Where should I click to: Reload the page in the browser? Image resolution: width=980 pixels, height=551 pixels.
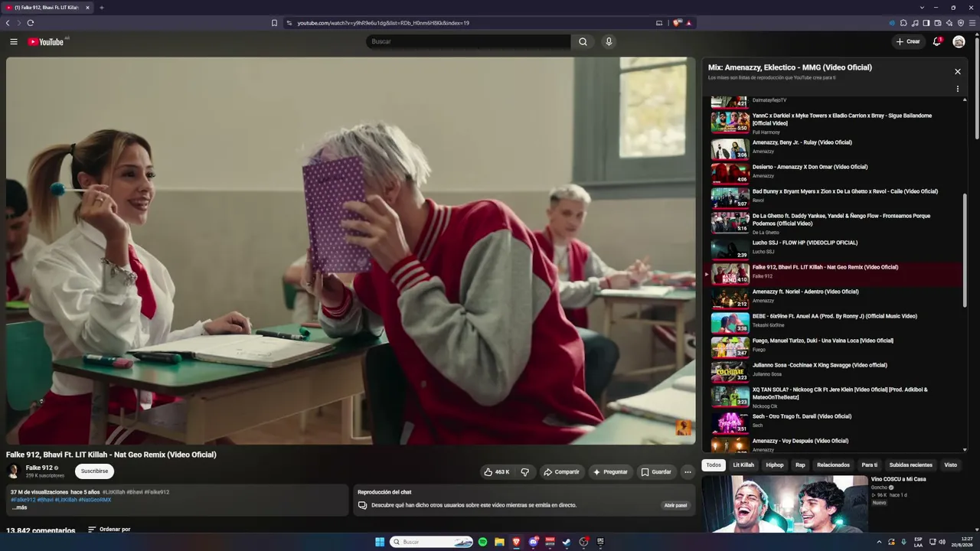[31, 23]
